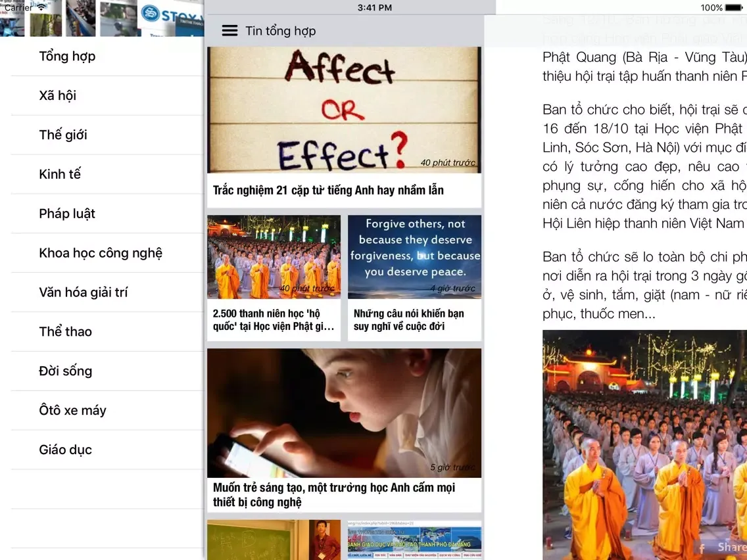The image size is (747, 560).
Task: Open the Pháp luật category
Action: pos(107,214)
